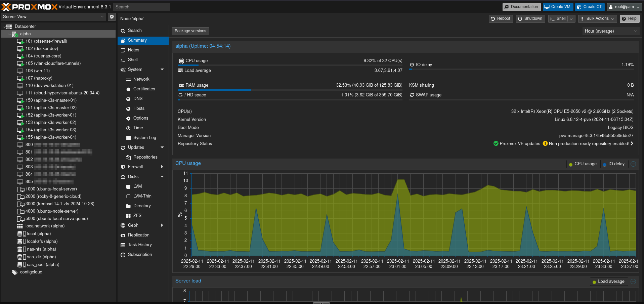Click the top Search input field
Image resolution: width=644 pixels, height=304 pixels.
(141, 7)
